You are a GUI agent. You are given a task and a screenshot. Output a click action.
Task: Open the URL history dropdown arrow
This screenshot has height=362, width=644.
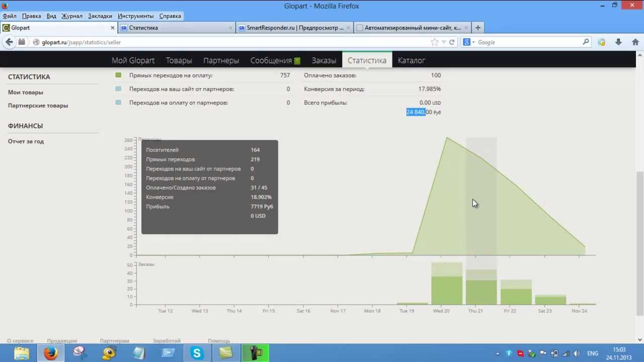(x=443, y=42)
